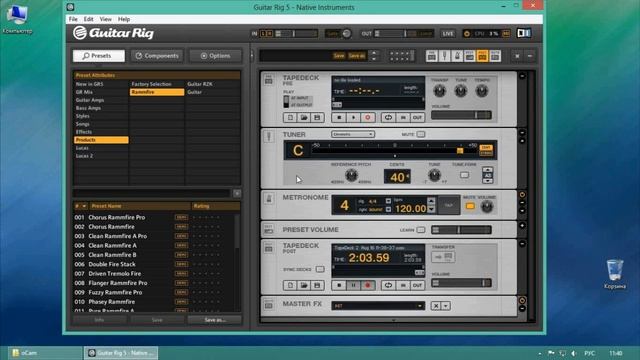Decrease the metronome BPM with down arrow
This screenshot has width=640, height=360.
tap(431, 209)
